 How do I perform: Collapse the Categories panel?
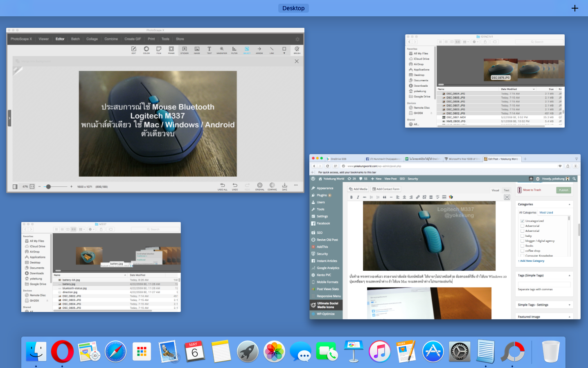[569, 204]
